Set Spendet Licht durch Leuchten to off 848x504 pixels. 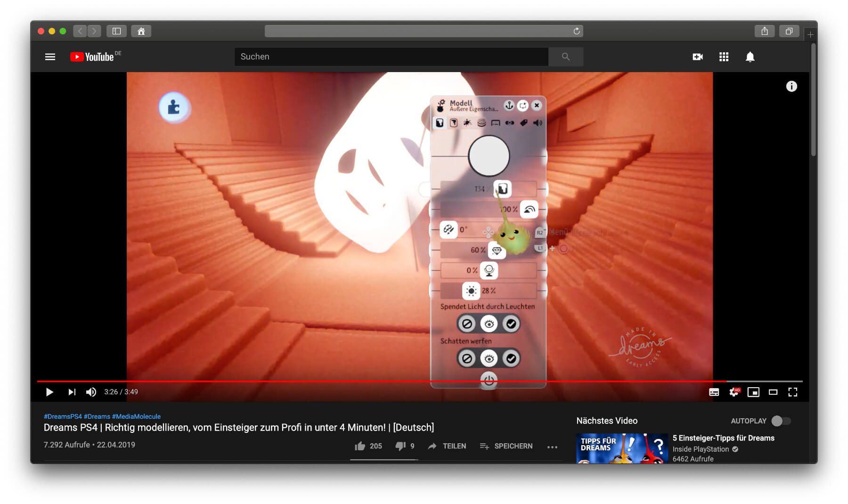tap(467, 324)
